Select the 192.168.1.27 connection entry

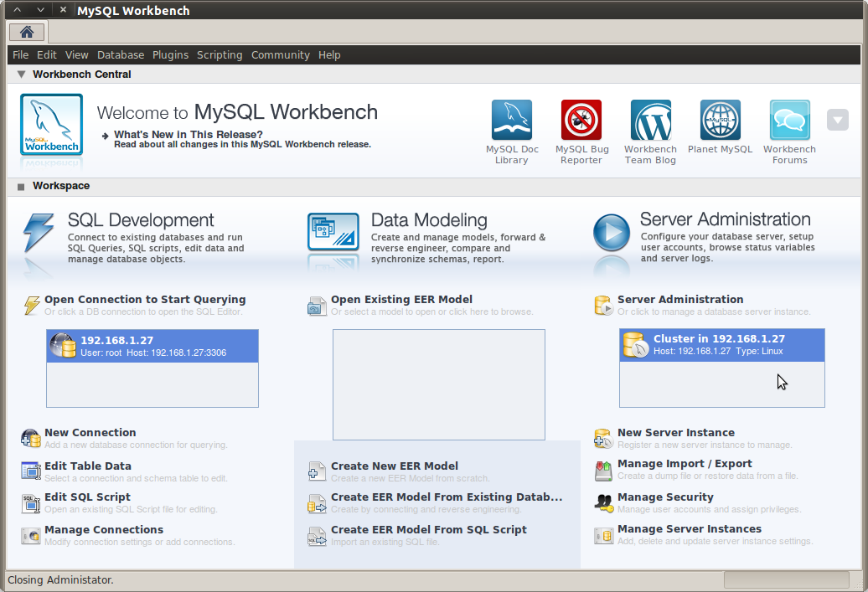click(152, 346)
